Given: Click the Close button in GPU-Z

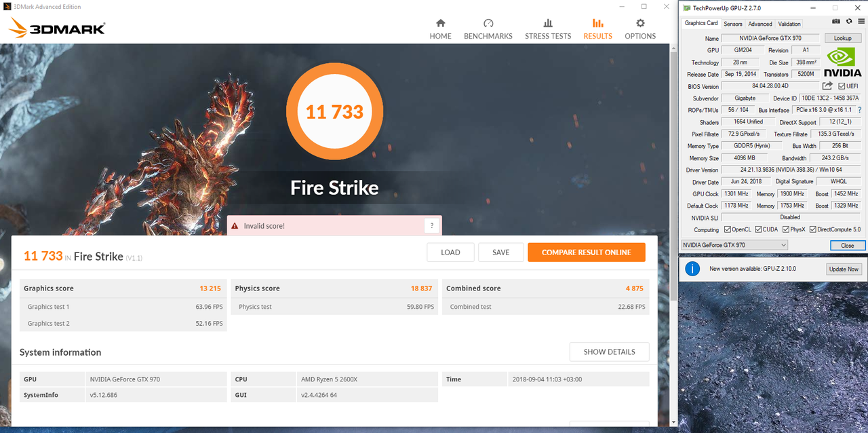Looking at the screenshot, I should [x=847, y=246].
